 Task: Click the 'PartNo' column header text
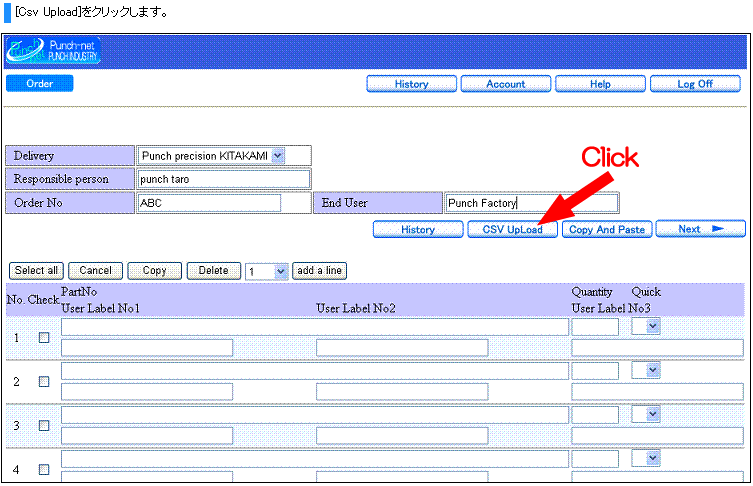79,292
